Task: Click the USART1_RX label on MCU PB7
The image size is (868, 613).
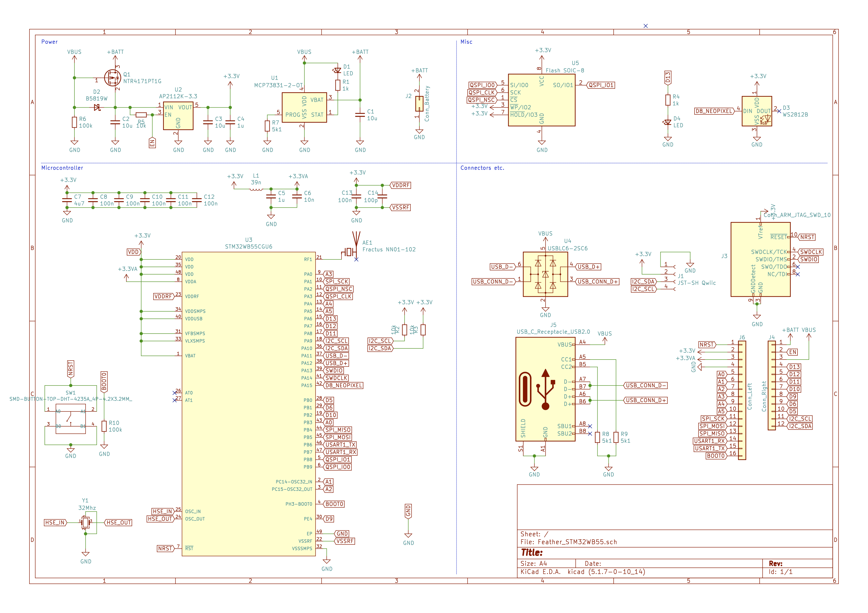Action: coord(340,452)
